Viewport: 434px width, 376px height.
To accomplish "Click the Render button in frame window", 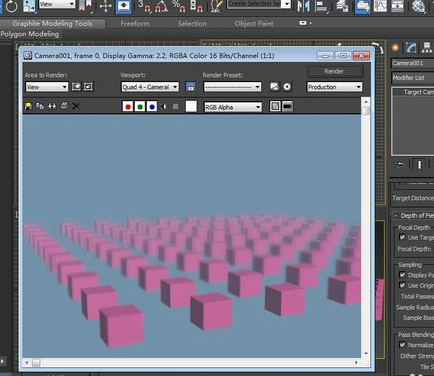I will (x=334, y=71).
